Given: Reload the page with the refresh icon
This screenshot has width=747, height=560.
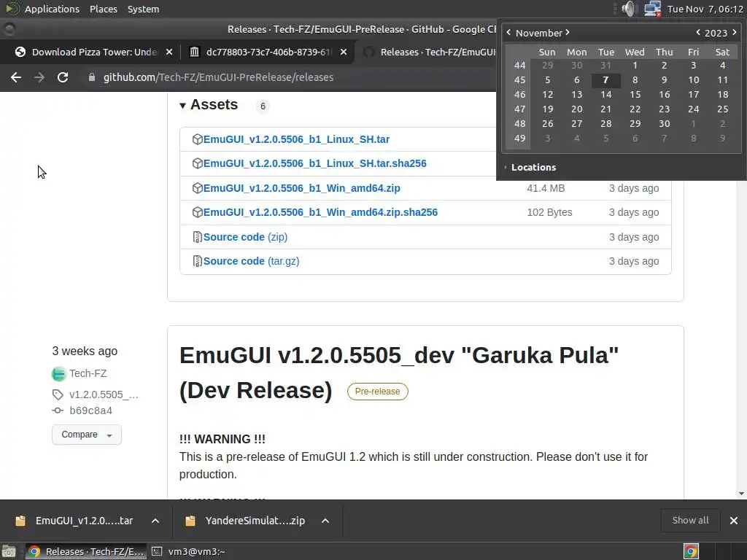Looking at the screenshot, I should pos(63,77).
